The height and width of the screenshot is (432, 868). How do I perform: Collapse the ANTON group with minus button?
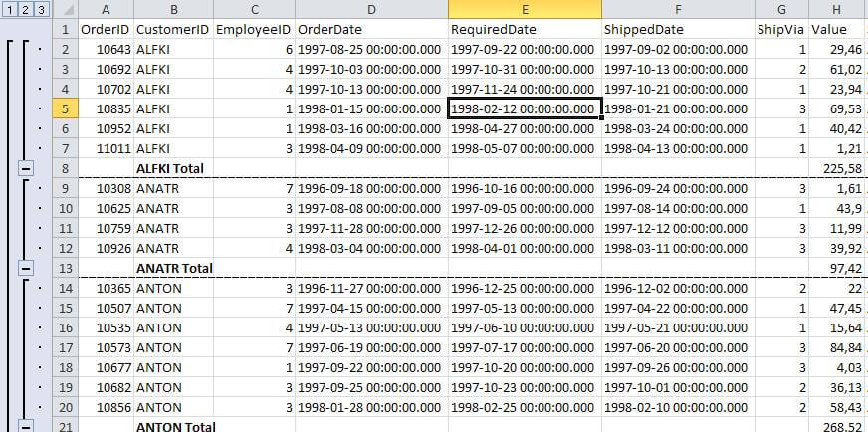tap(25, 426)
